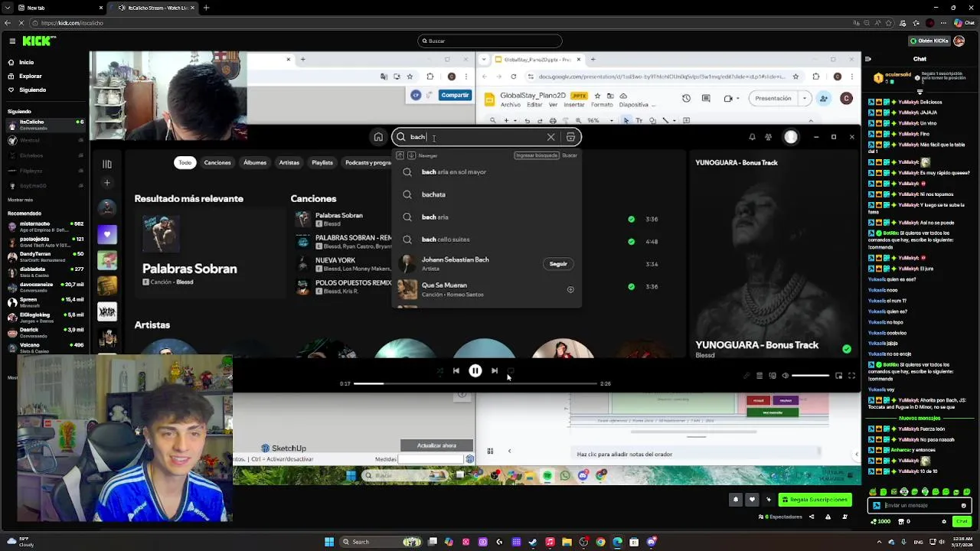The height and width of the screenshot is (551, 980).
Task: Click the green saved checkmark for YUNOGUARA
Action: pyautogui.click(x=846, y=348)
